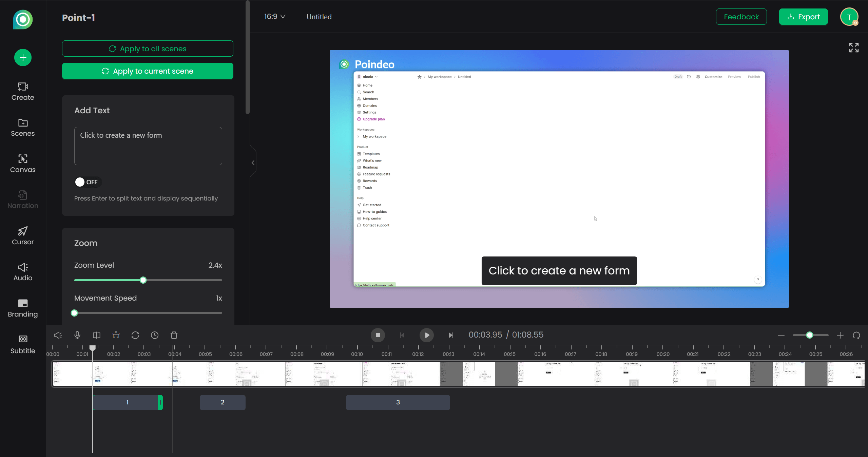Enter fullscreen preview mode
The width and height of the screenshot is (868, 457).
pos(853,48)
